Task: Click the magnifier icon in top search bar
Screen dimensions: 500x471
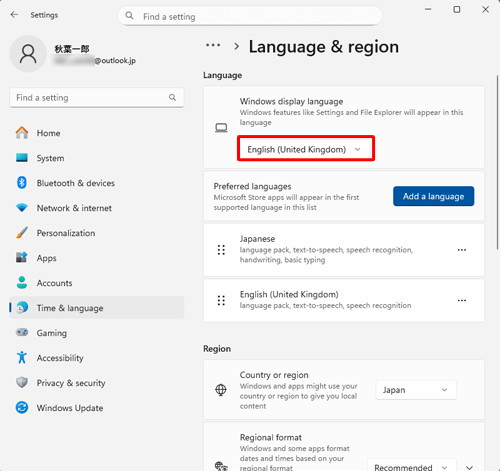Action: point(129,16)
